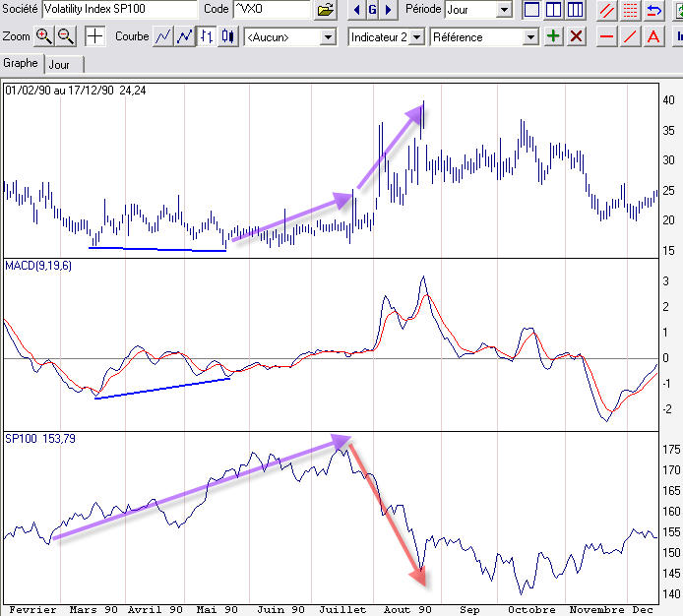Switch to single pane layout
Viewport: 683px width, 616px height.
[531, 10]
